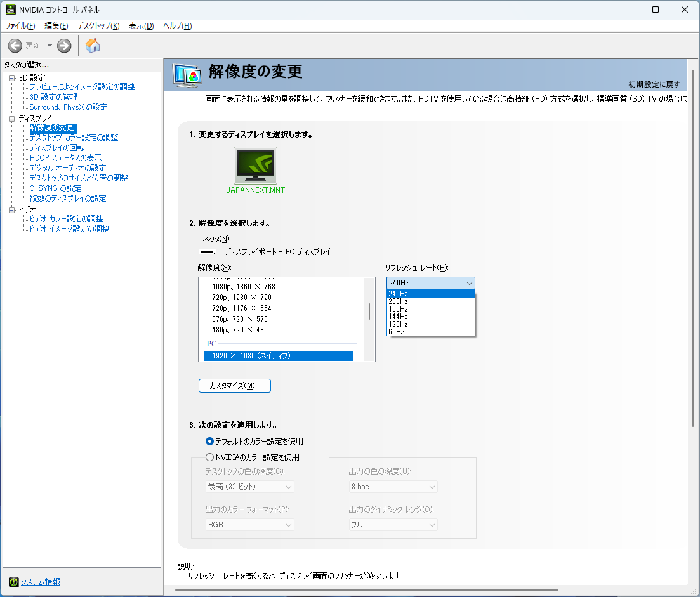Select 720p, 1176 × 664 resolution
The width and height of the screenshot is (700, 597).
coord(242,308)
